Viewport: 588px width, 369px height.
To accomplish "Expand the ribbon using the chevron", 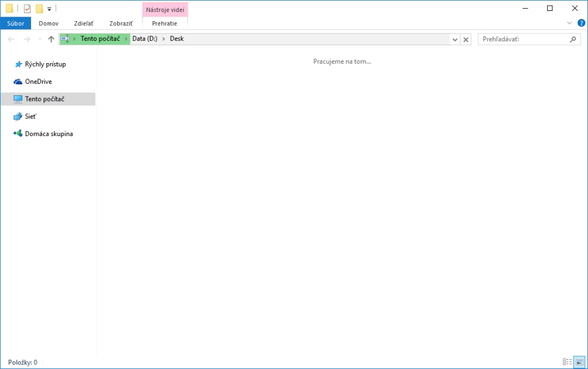I will point(569,23).
